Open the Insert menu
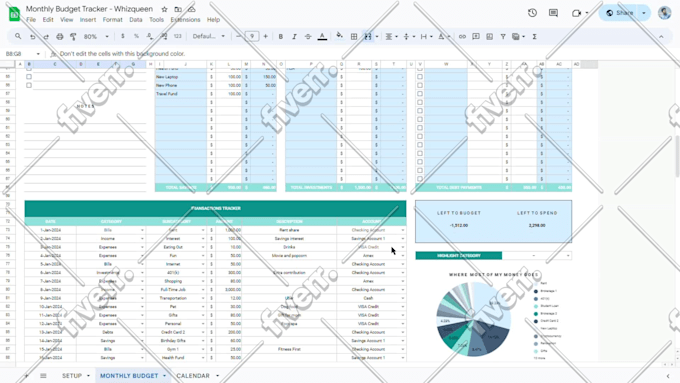 pos(88,20)
